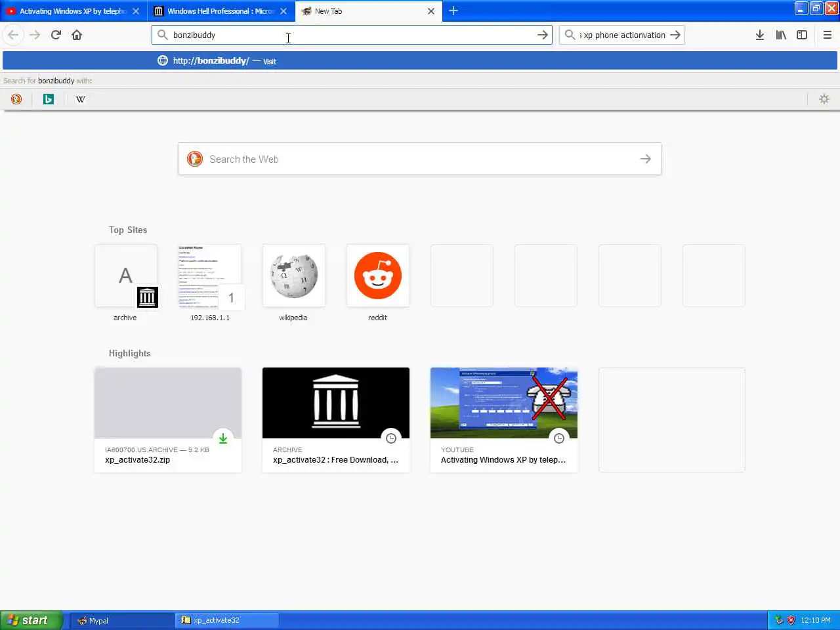Click the search bar magnifier icon
This screenshot has width=840, height=630.
pyautogui.click(x=570, y=35)
